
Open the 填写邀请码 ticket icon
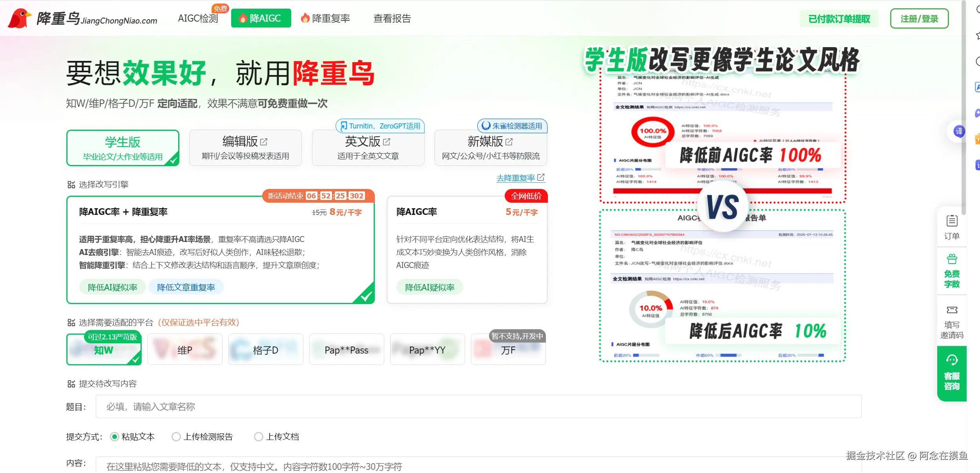952,310
